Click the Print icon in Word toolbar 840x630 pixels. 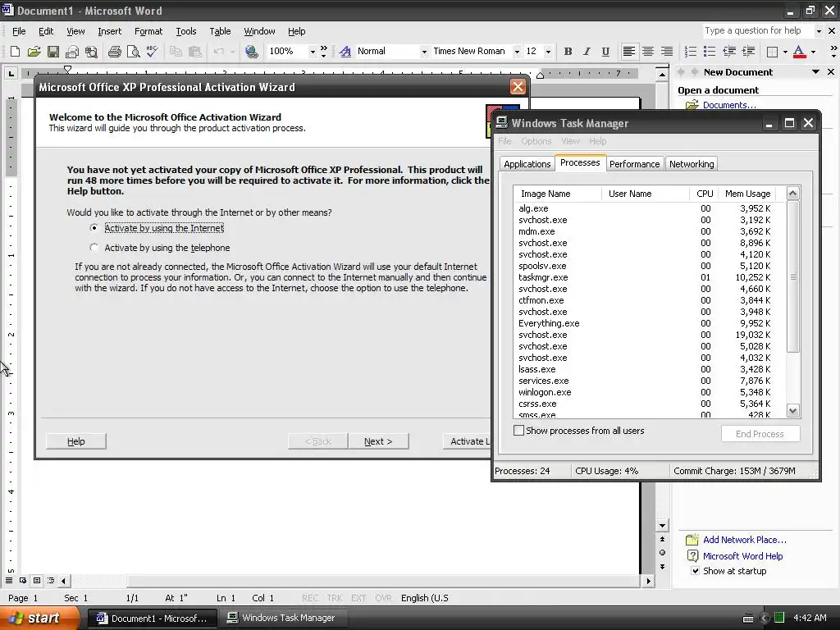click(x=114, y=52)
